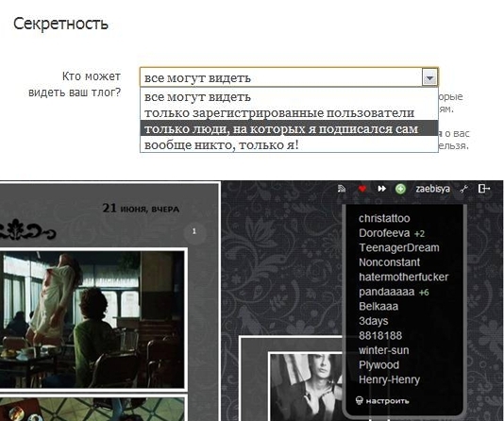This screenshot has height=421, width=504.
Task: Open Dorofeeva's tlog from the list
Action: [x=384, y=233]
